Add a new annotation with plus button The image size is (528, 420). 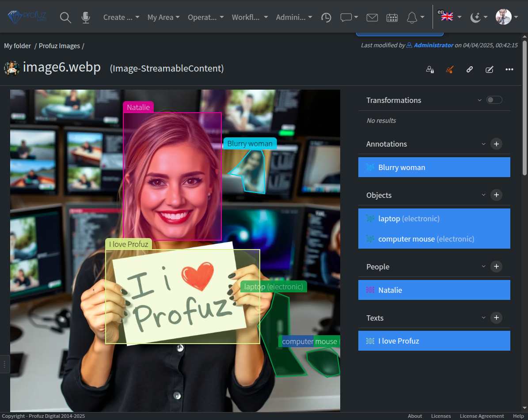(496, 144)
